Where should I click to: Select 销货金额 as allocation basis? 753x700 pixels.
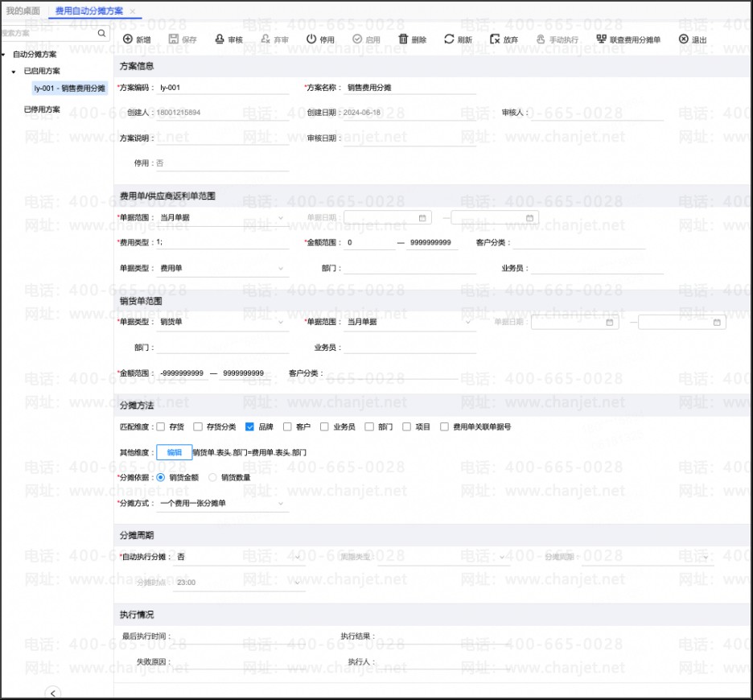pos(161,478)
